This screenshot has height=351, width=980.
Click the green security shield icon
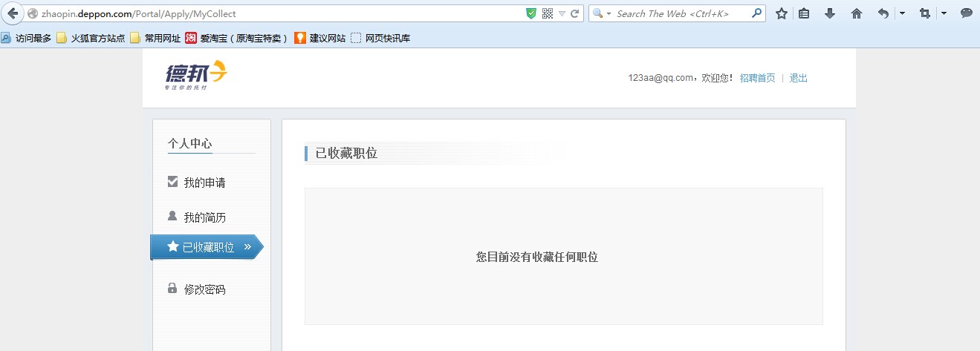[x=531, y=13]
